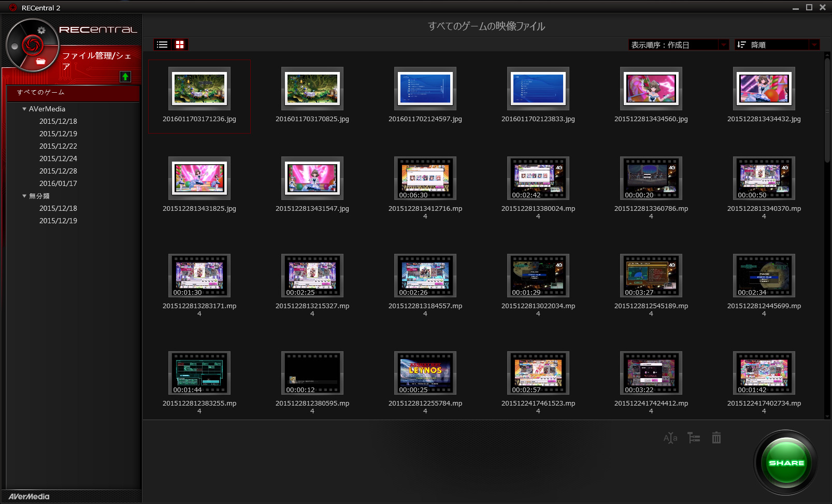
Task: Select the 06:30 video 2015122813412716.mp4
Action: click(x=425, y=178)
